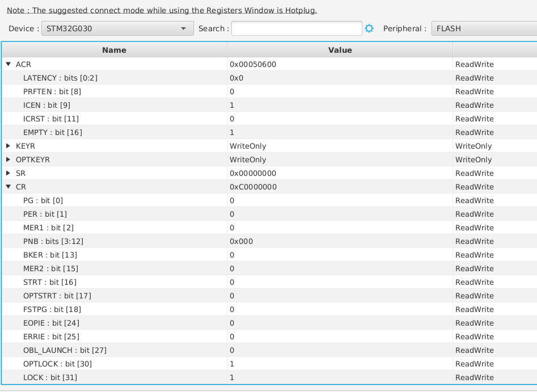
Task: Expand the SR register row
Action: point(9,173)
